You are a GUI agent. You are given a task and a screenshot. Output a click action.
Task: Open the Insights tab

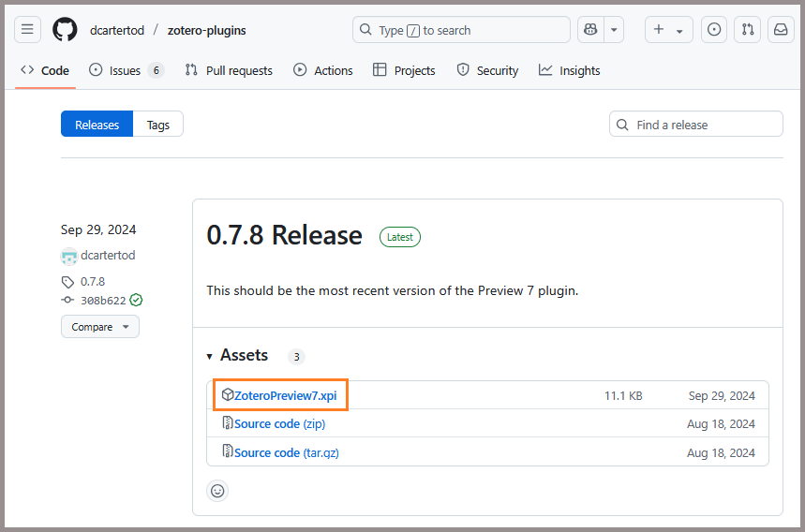[570, 70]
